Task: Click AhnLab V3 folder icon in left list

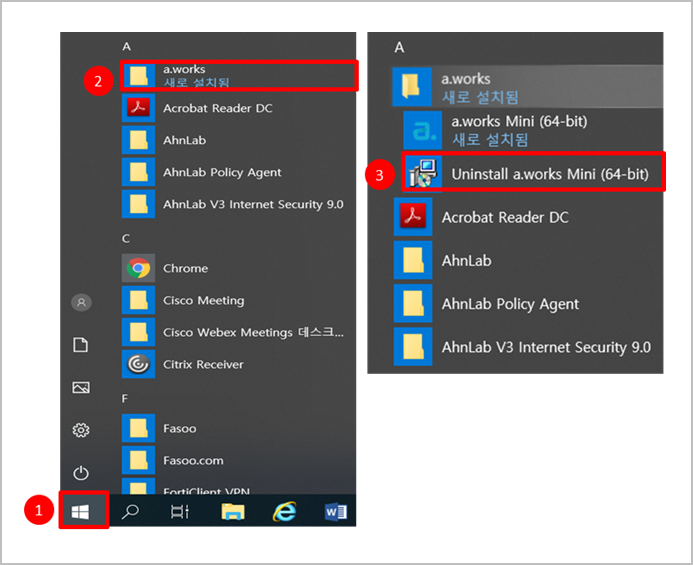Action: click(x=138, y=204)
